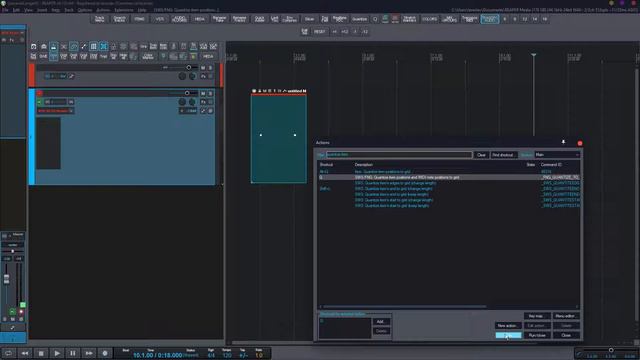Click the RESET toolbar button

click(x=320, y=31)
